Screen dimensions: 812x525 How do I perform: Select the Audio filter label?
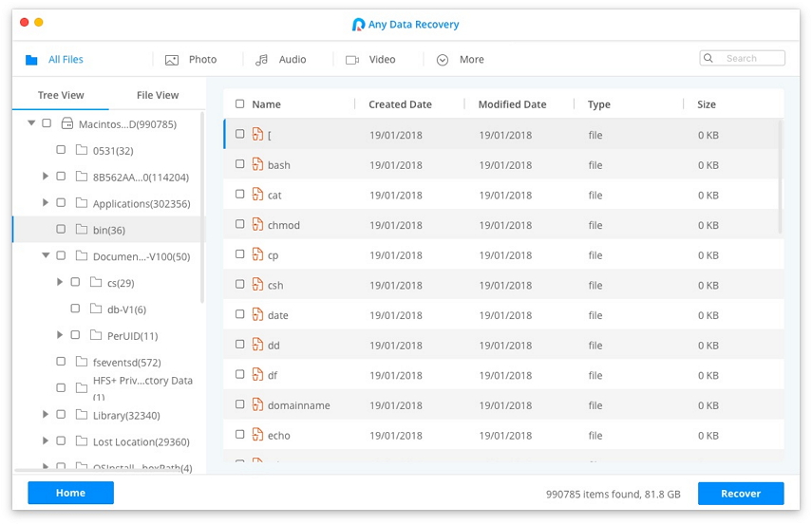pyautogui.click(x=293, y=60)
